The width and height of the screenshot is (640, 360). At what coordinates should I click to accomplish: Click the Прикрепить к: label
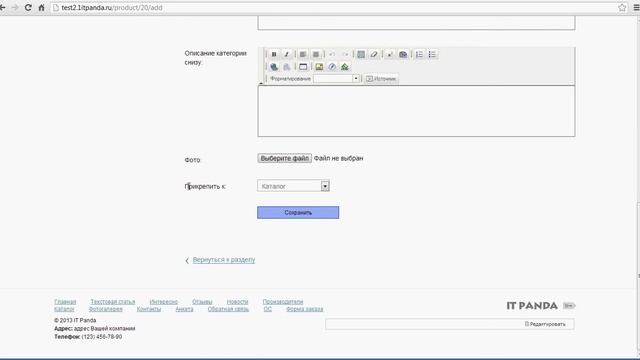(205, 187)
